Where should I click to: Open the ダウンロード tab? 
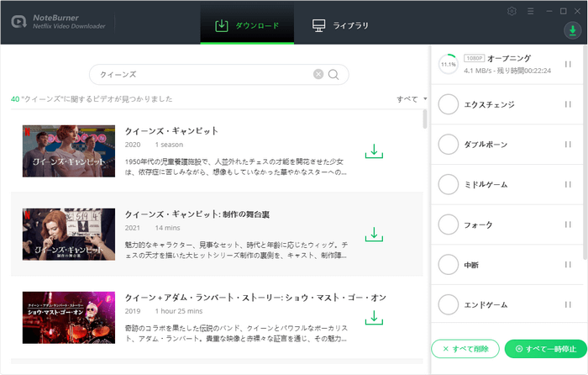point(247,25)
